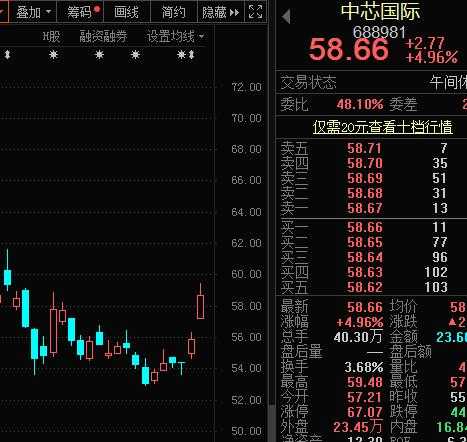The height and width of the screenshot is (442, 467).
Task: Click the fullscreen expand chart icon
Action: click(x=255, y=12)
